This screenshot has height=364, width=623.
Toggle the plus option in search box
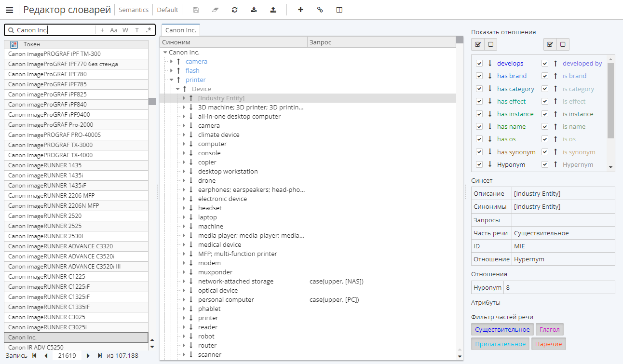pyautogui.click(x=102, y=30)
